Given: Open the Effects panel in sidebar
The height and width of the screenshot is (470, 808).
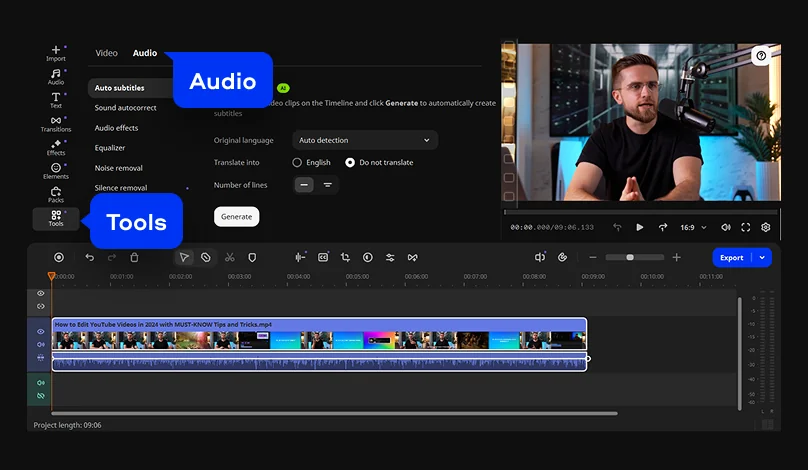Looking at the screenshot, I should 56,147.
